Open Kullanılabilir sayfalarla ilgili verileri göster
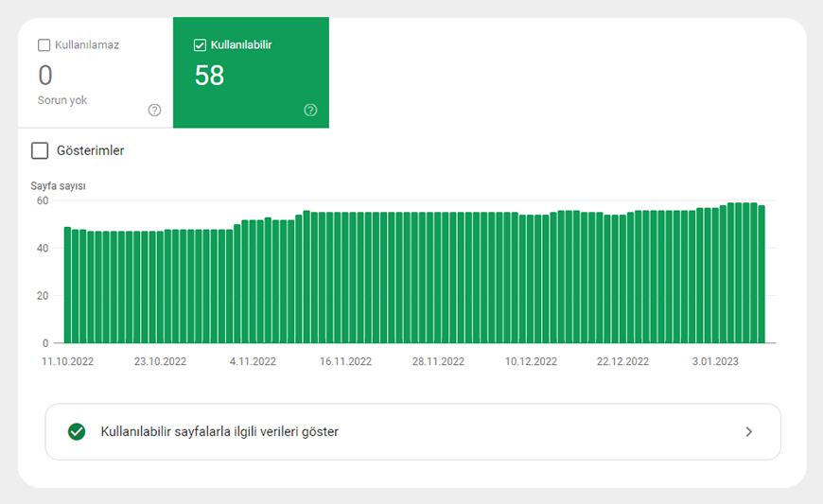823x504 pixels. pos(219,431)
